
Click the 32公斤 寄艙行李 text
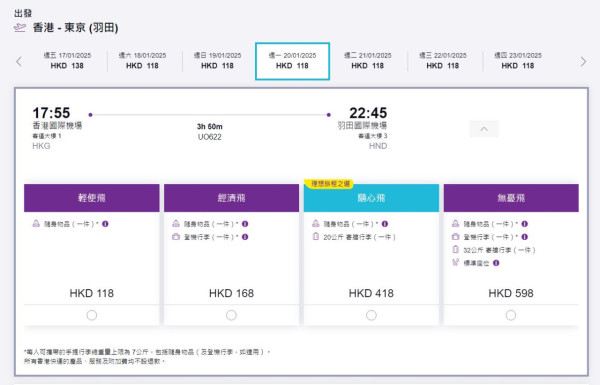[499, 250]
